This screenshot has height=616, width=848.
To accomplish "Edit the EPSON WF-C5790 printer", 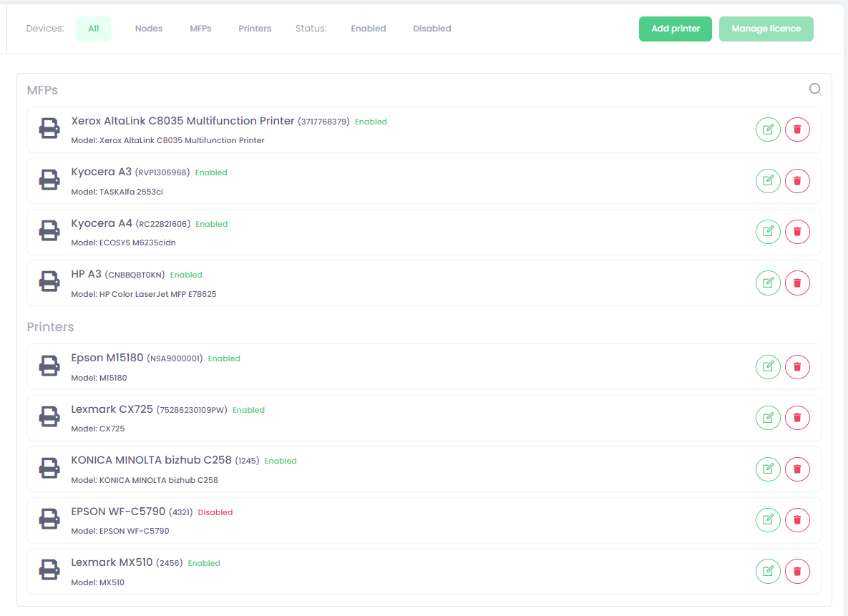I will tap(768, 519).
